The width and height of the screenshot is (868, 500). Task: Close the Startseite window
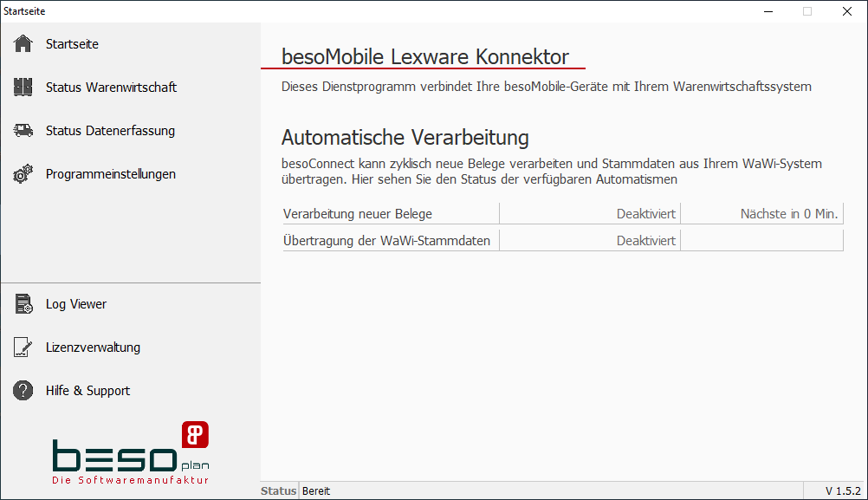pos(847,11)
